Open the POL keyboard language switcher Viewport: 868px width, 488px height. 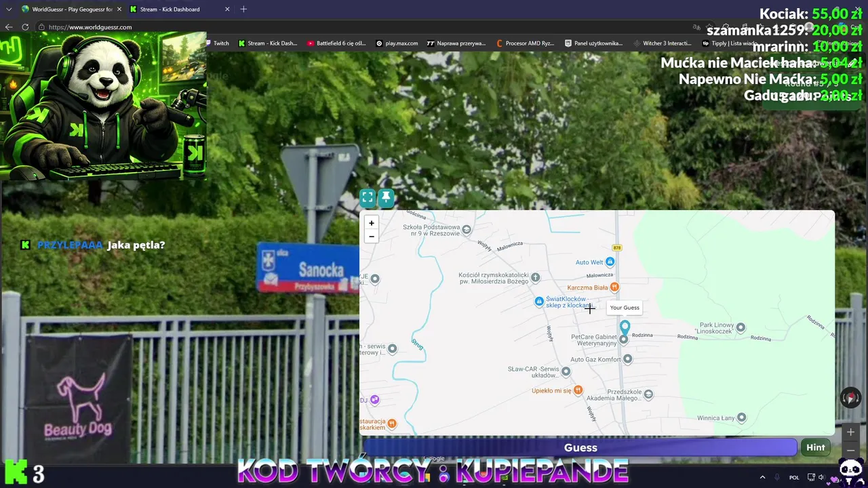[794, 477]
